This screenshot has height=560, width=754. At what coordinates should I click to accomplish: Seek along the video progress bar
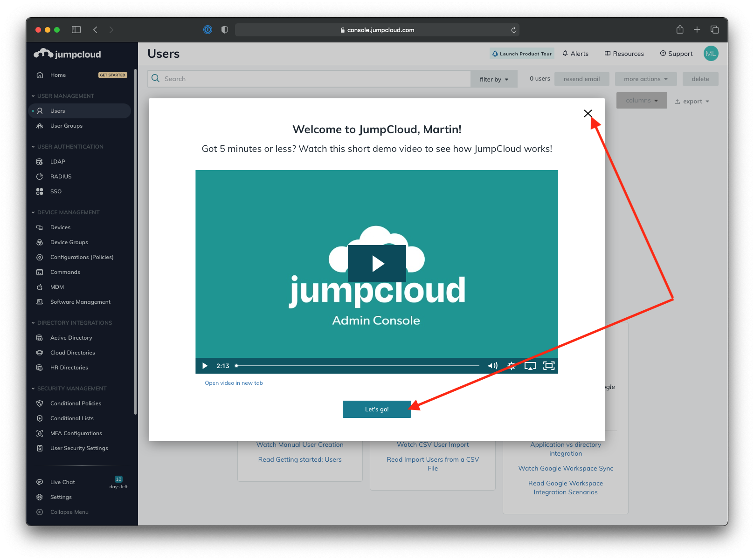point(358,366)
